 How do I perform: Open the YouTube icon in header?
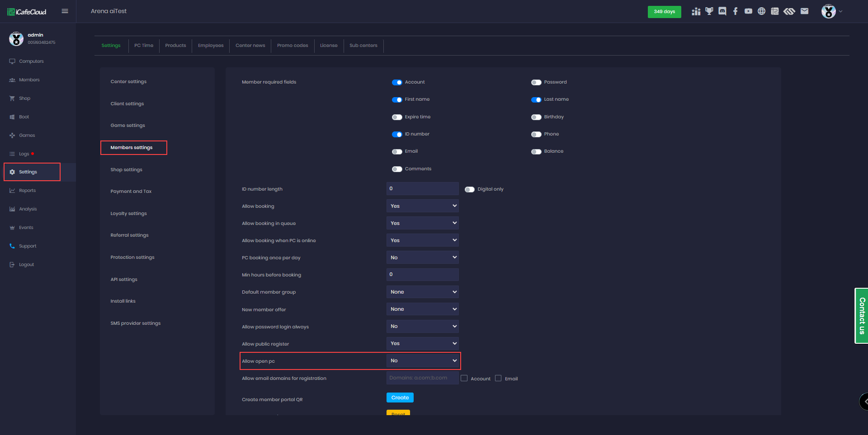tap(748, 11)
